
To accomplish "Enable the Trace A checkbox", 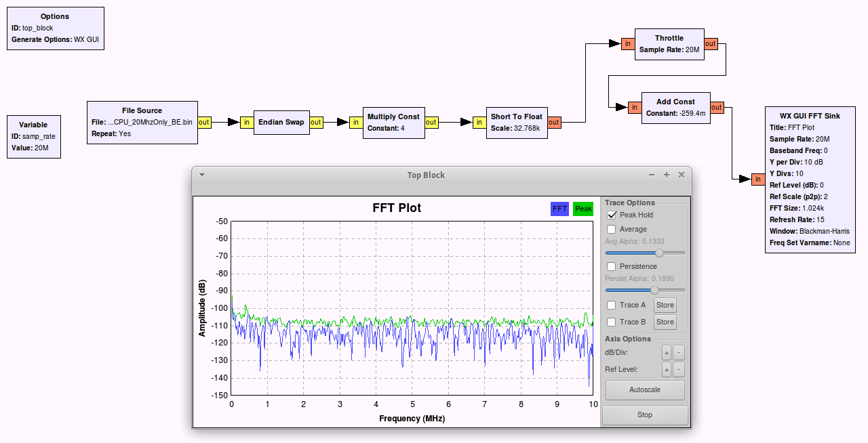I will [612, 305].
